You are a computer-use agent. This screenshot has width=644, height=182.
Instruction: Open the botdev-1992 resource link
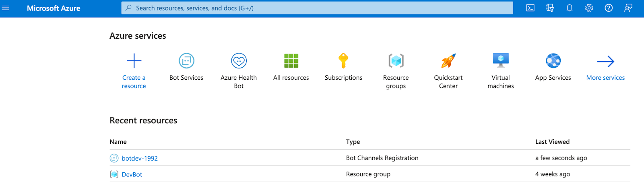pos(140,158)
